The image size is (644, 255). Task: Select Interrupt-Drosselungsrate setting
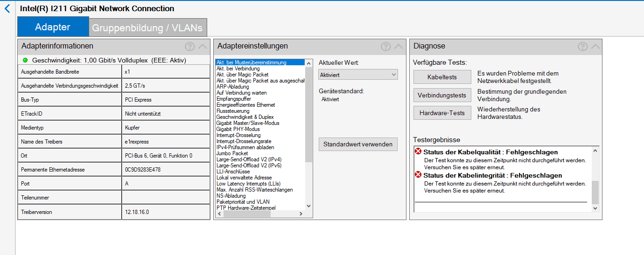tap(260, 141)
